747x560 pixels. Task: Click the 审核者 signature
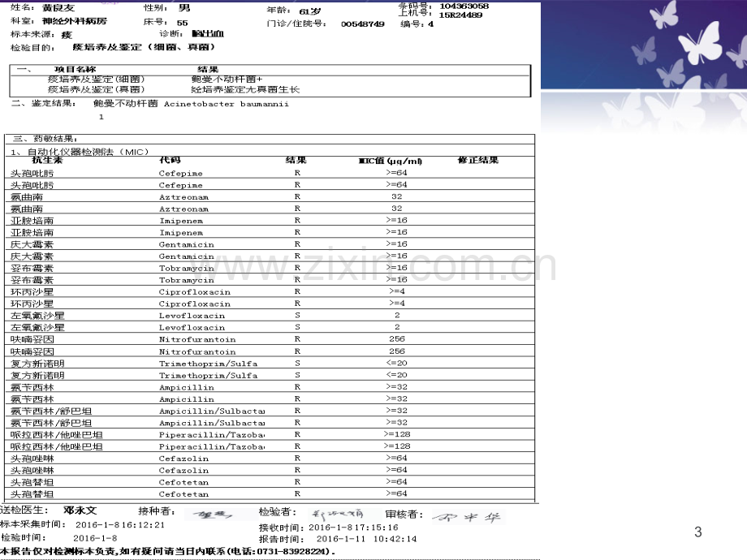point(468,517)
